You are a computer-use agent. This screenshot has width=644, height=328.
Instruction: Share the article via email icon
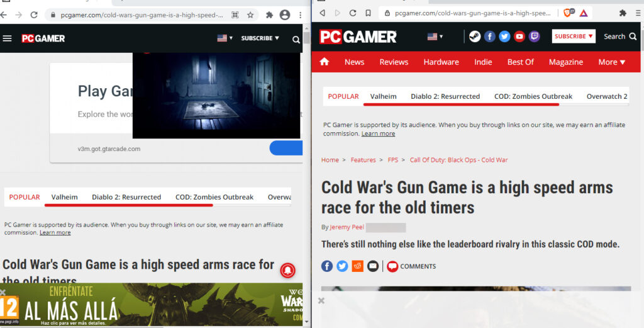click(x=373, y=266)
